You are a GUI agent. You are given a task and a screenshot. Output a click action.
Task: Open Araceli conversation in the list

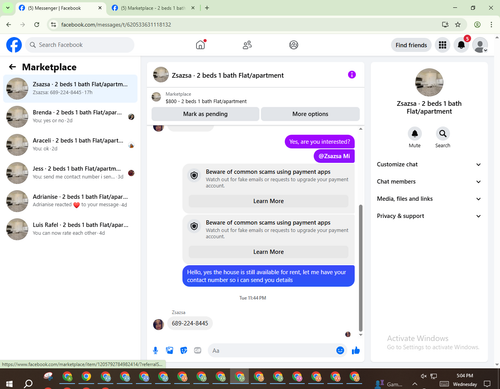click(70, 145)
